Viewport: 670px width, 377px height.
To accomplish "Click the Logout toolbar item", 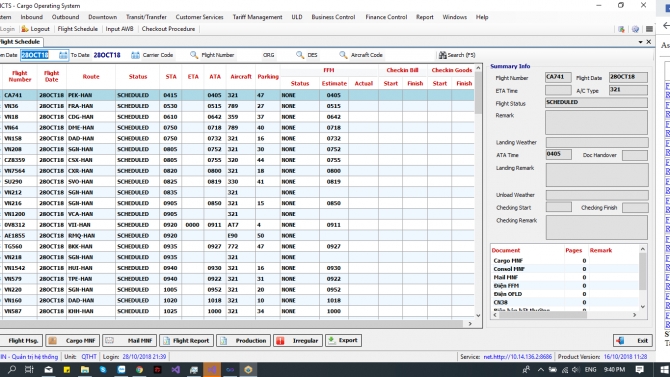I will pyautogui.click(x=35, y=29).
